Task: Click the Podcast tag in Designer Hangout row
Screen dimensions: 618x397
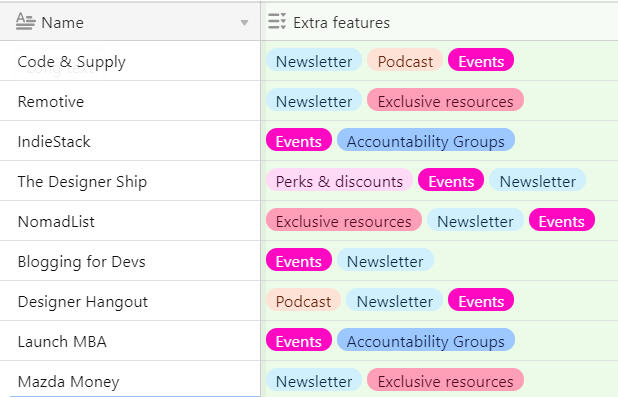Action: [303, 301]
